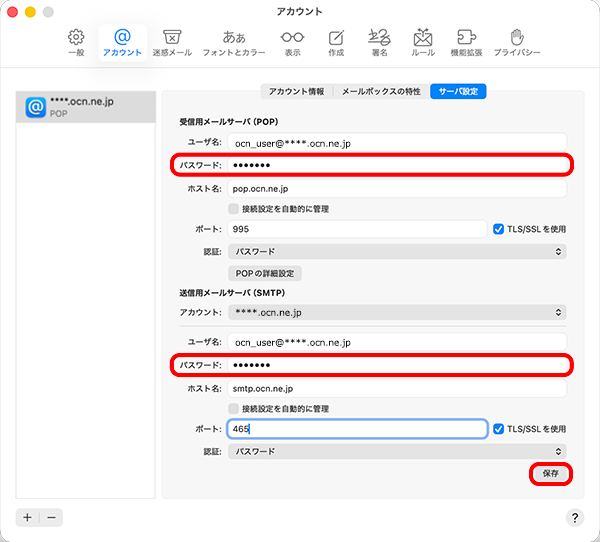
Task: Select the 迷惑メール junk mail icon
Action: [x=172, y=42]
